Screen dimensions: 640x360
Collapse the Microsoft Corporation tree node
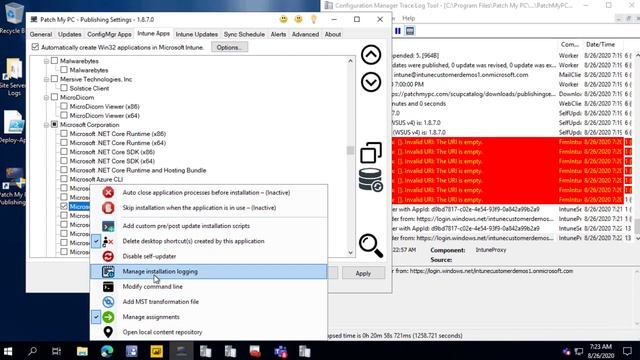pos(46,125)
